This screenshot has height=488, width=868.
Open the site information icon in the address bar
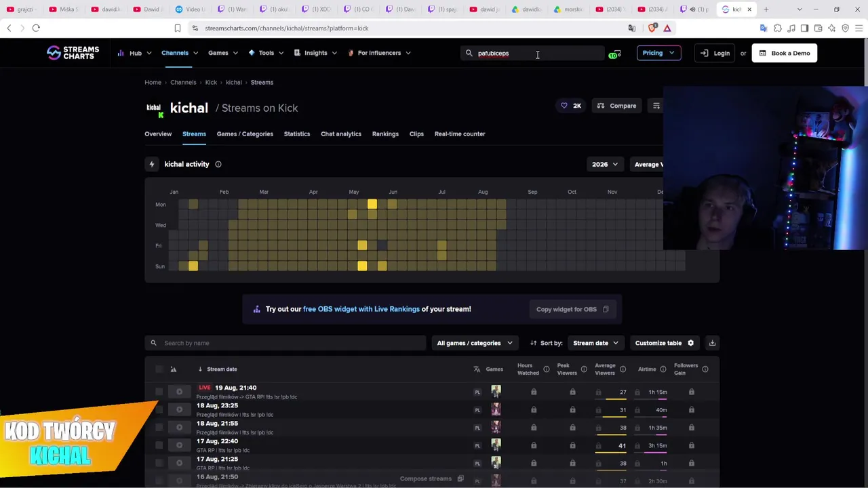click(195, 28)
